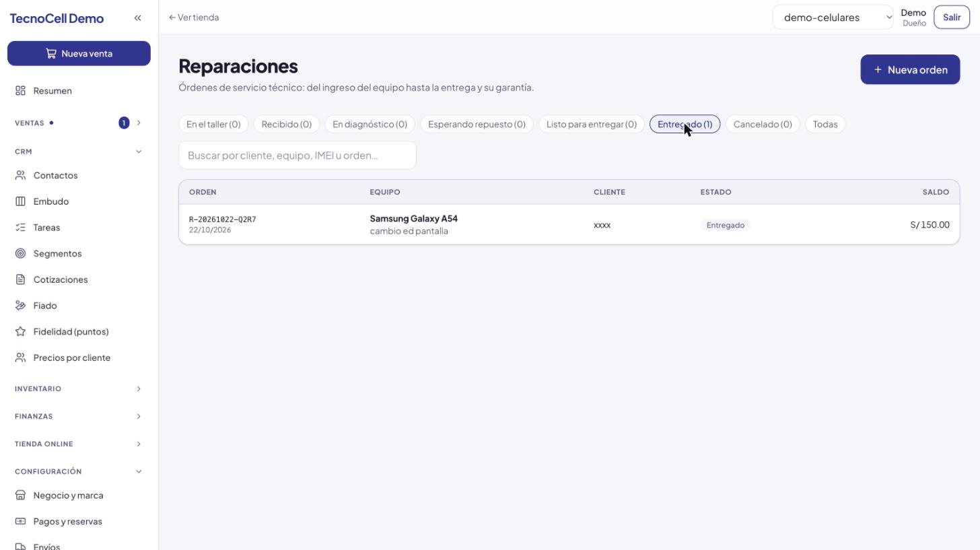Expand the TIENDA ONLINE section chevron

coord(139,444)
